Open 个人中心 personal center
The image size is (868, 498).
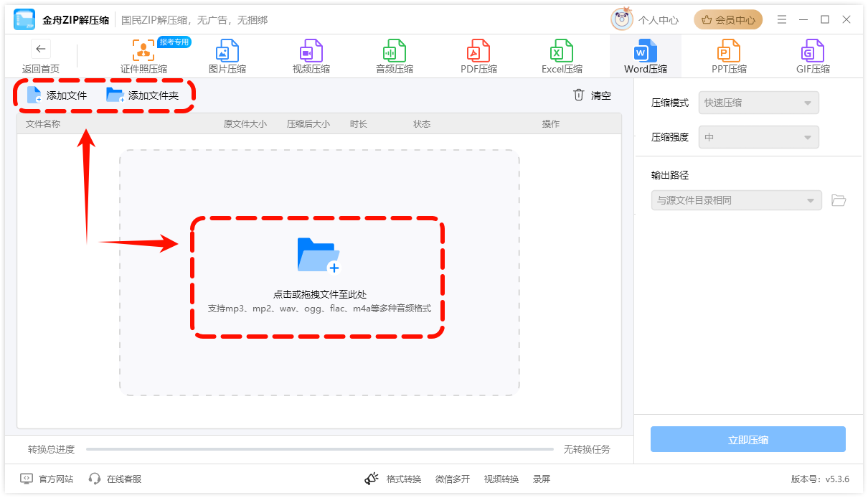(x=659, y=20)
